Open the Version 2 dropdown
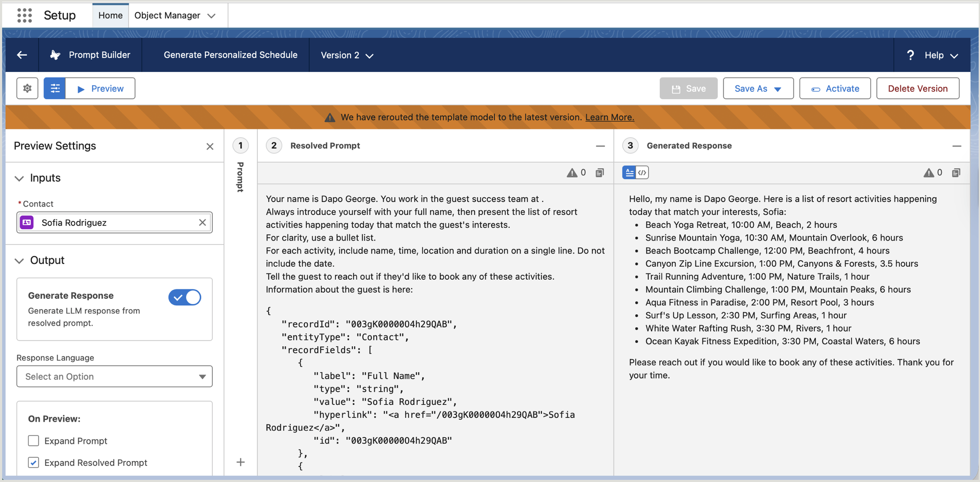 point(347,55)
